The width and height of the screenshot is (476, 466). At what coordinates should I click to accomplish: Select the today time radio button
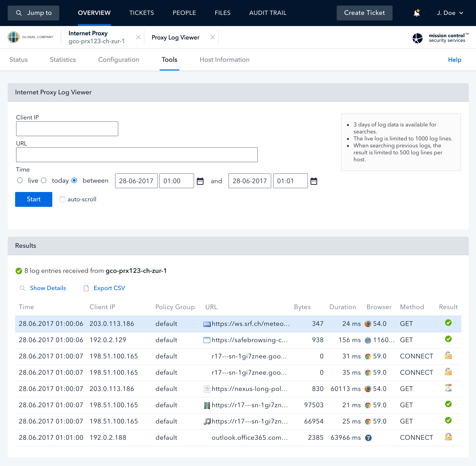click(43, 180)
